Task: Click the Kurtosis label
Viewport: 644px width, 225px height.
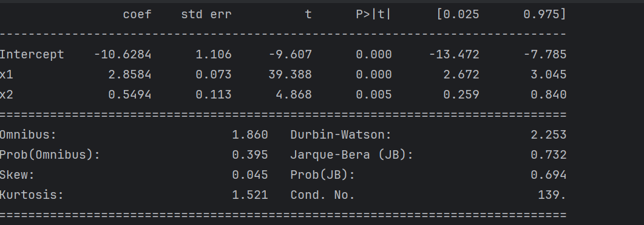Action: 32,195
